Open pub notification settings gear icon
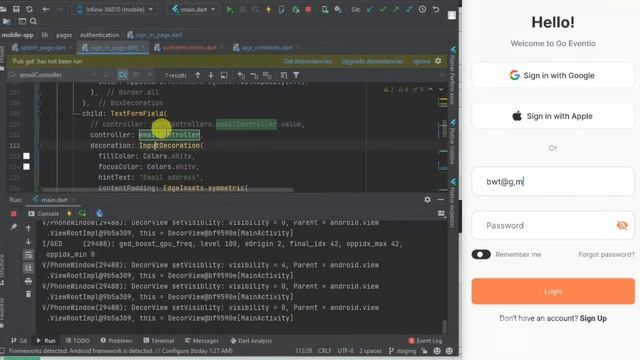This screenshot has height=360, width=640. tap(438, 61)
